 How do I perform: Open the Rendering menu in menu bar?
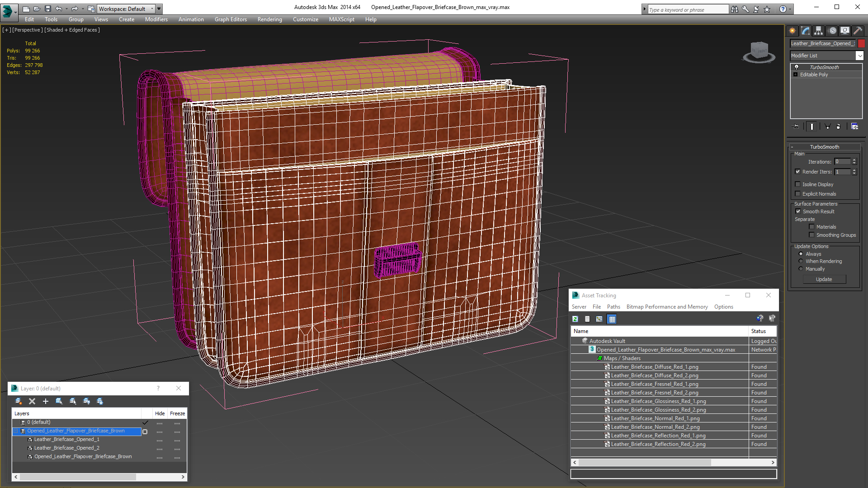tap(269, 19)
